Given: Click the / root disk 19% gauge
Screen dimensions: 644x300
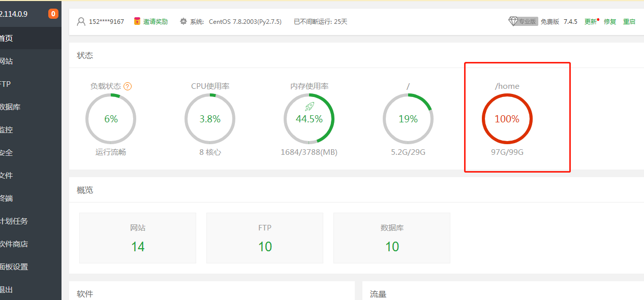Looking at the screenshot, I should tap(408, 119).
